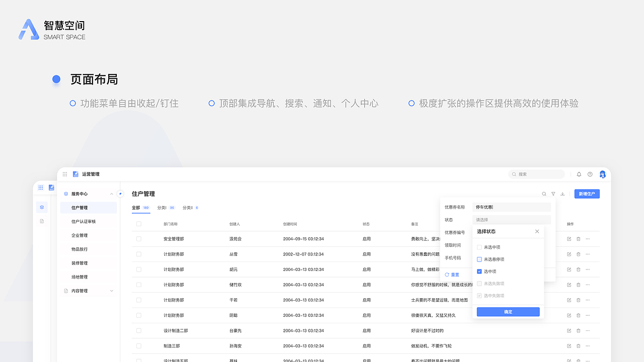
Task: Click the 确定 button in the status popup
Action: (x=508, y=312)
